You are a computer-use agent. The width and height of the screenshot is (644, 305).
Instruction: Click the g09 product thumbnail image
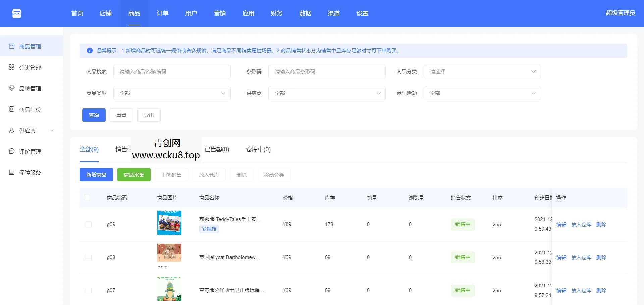pyautogui.click(x=169, y=223)
